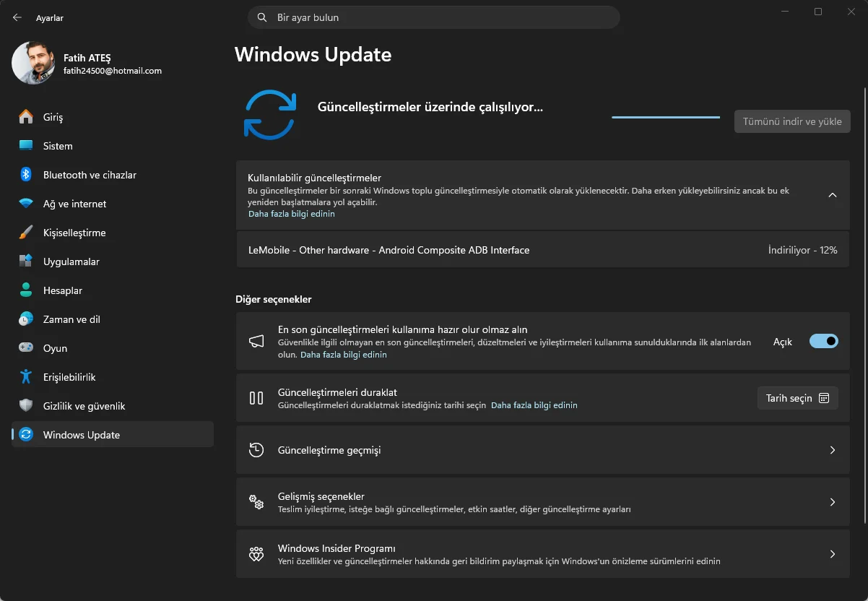Open Windows Insider Programı via its chevron
The height and width of the screenshot is (601, 868).
point(833,554)
